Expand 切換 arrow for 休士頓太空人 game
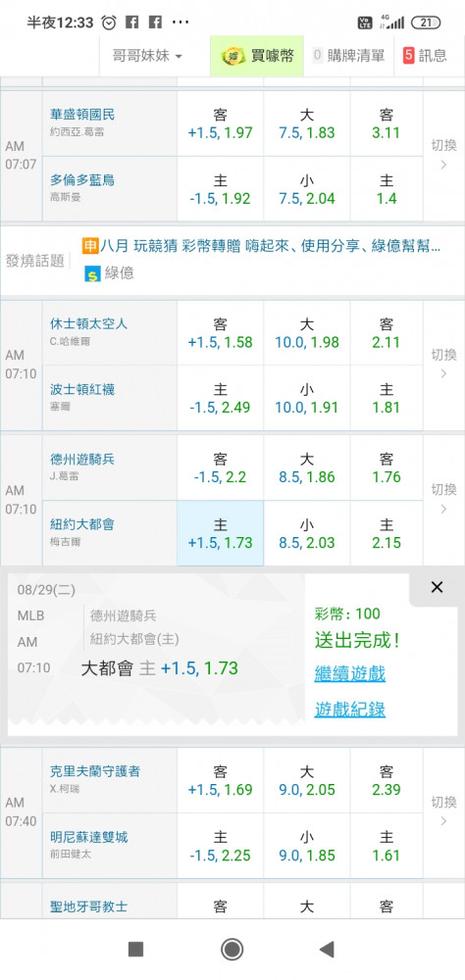The width and height of the screenshot is (465, 980). click(443, 365)
